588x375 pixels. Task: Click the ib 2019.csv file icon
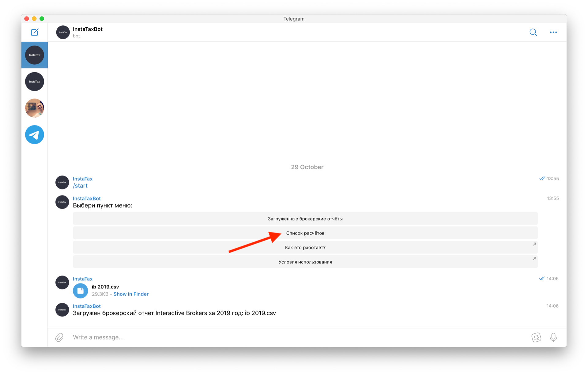coord(81,291)
